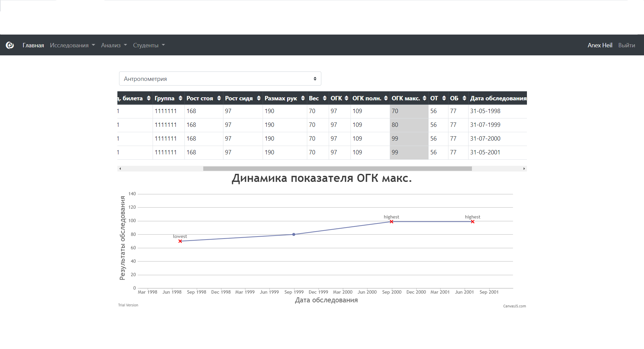Click chart title Динамика показателя ОГК макс.
This screenshot has width=644, height=349.
(322, 178)
